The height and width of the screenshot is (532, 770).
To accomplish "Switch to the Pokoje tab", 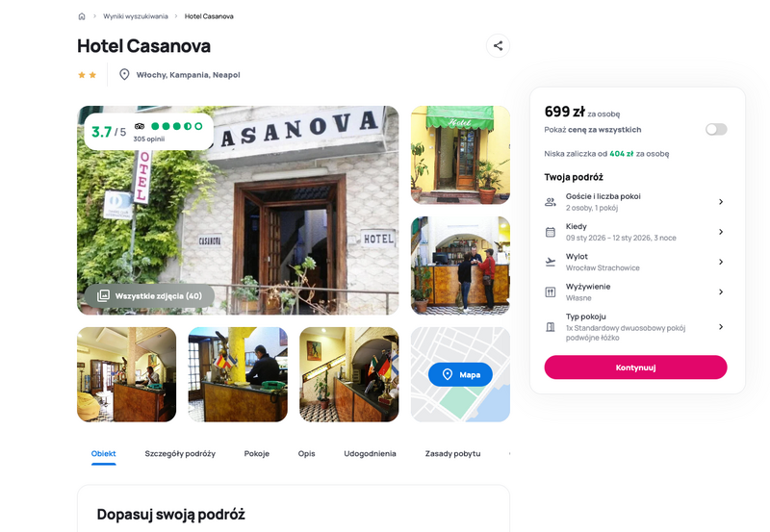I will 257,453.
